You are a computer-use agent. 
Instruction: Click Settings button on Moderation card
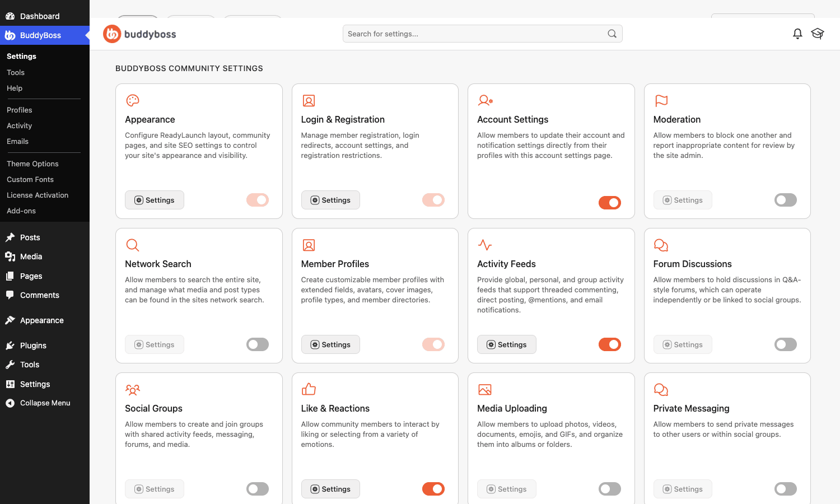click(683, 200)
